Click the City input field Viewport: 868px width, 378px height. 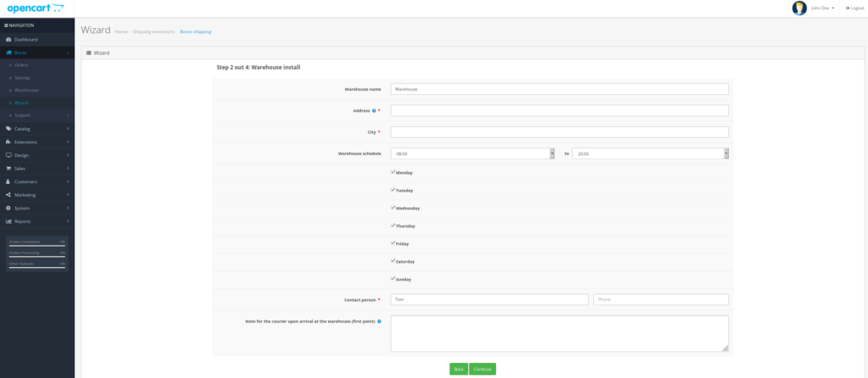pyautogui.click(x=559, y=131)
